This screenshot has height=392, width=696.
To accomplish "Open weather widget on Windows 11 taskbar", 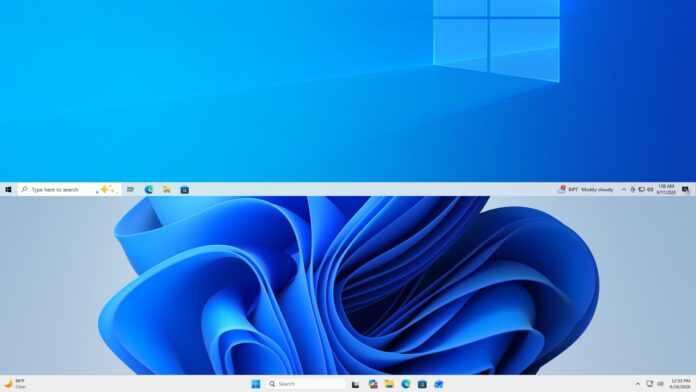I will click(x=15, y=384).
